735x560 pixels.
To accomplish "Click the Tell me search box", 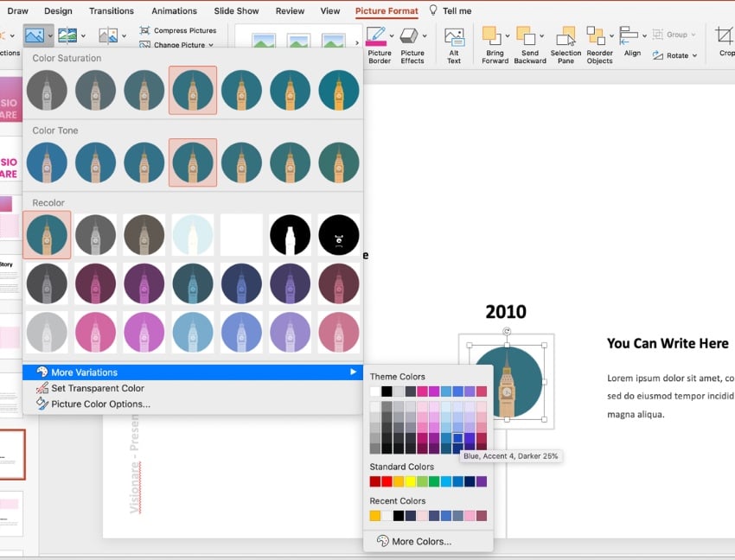I will pos(451,10).
